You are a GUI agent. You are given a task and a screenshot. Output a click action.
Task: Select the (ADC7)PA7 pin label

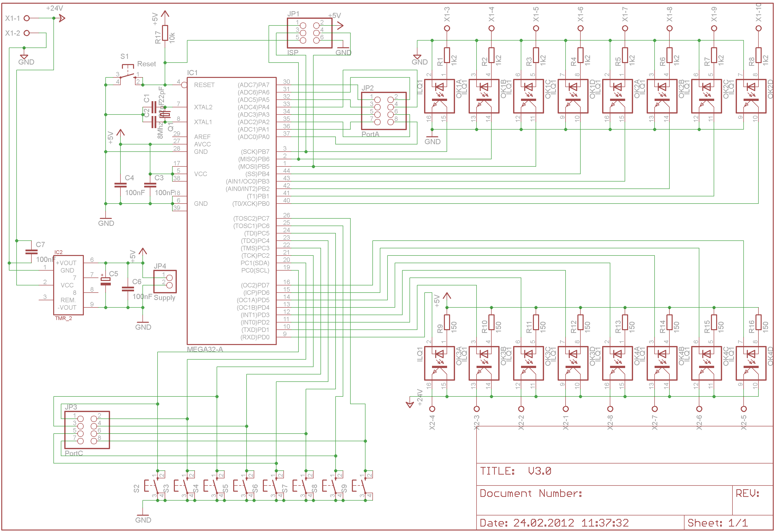pos(253,85)
